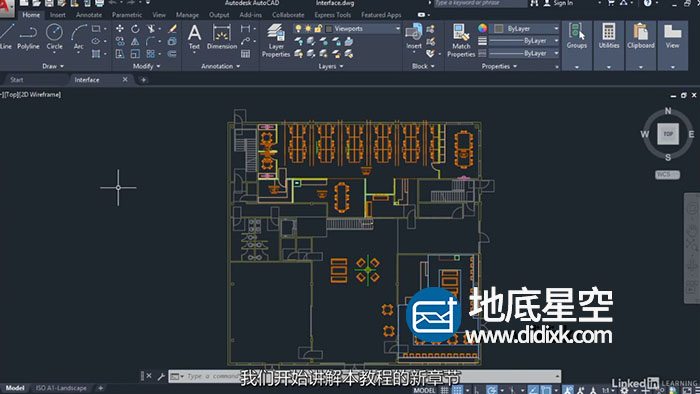
Task: Toggle the layer lightbulb on/off icon
Action: (298, 29)
